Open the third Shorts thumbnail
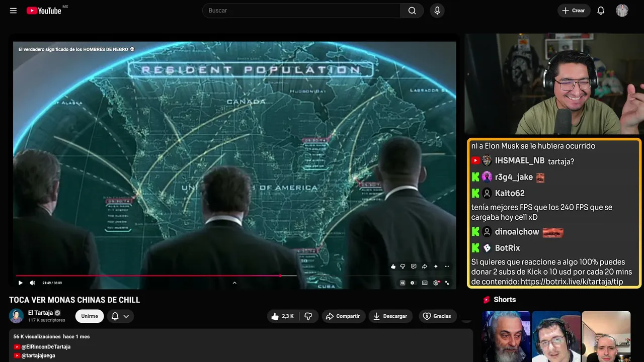The width and height of the screenshot is (644, 362). tap(606, 336)
